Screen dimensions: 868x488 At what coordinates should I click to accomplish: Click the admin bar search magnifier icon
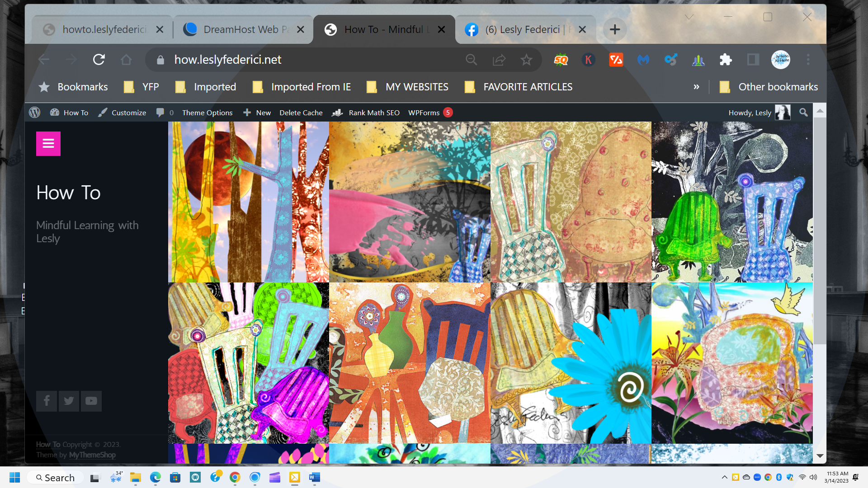pyautogui.click(x=803, y=113)
